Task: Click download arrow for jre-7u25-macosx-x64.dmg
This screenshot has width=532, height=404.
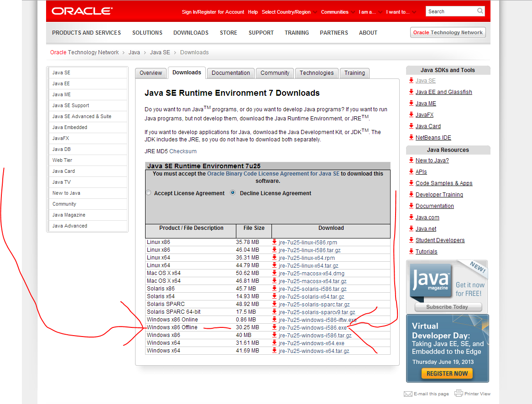Action: coord(275,274)
